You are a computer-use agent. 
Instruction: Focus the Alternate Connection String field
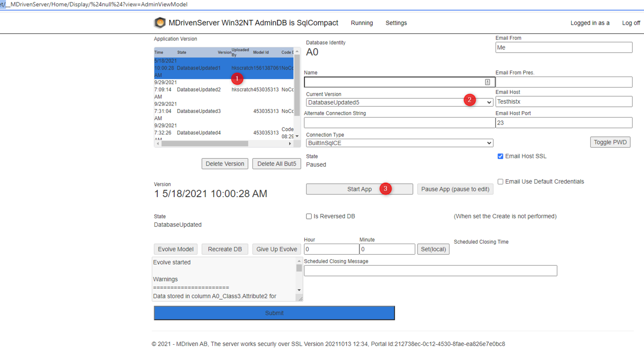pos(400,123)
